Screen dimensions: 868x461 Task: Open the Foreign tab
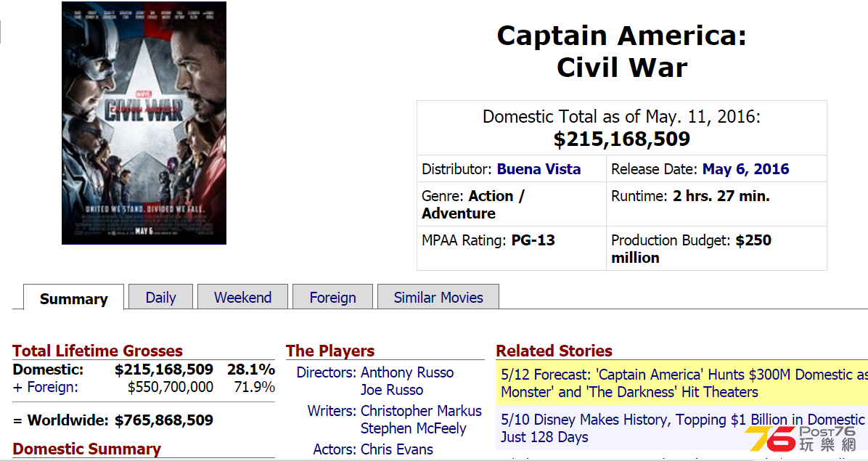332,297
